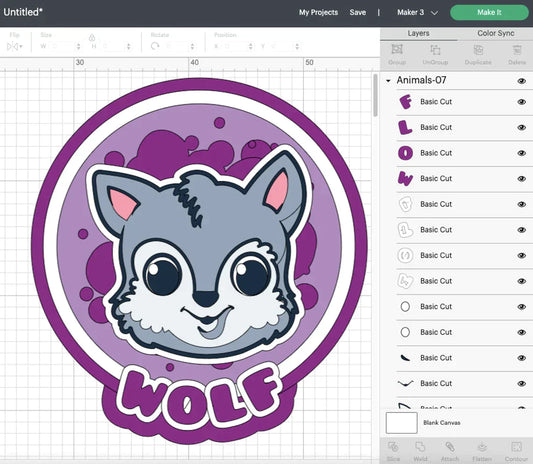Select the Attach tool
This screenshot has height=464, width=533.
[450, 447]
